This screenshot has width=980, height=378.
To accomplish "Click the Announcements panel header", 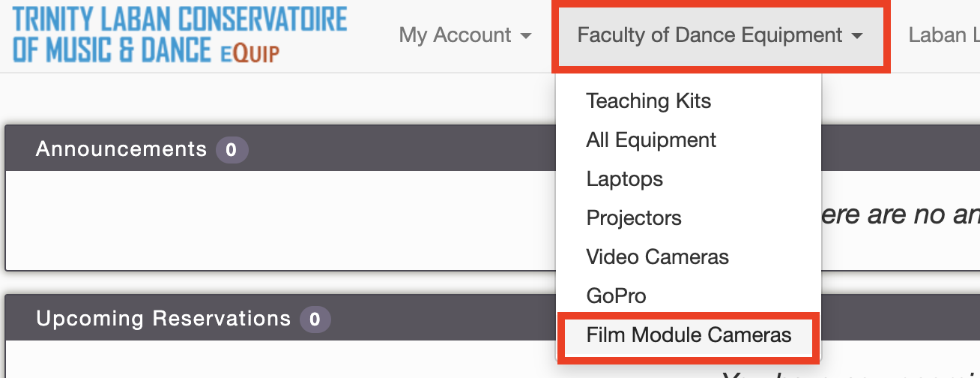I will pos(279,148).
